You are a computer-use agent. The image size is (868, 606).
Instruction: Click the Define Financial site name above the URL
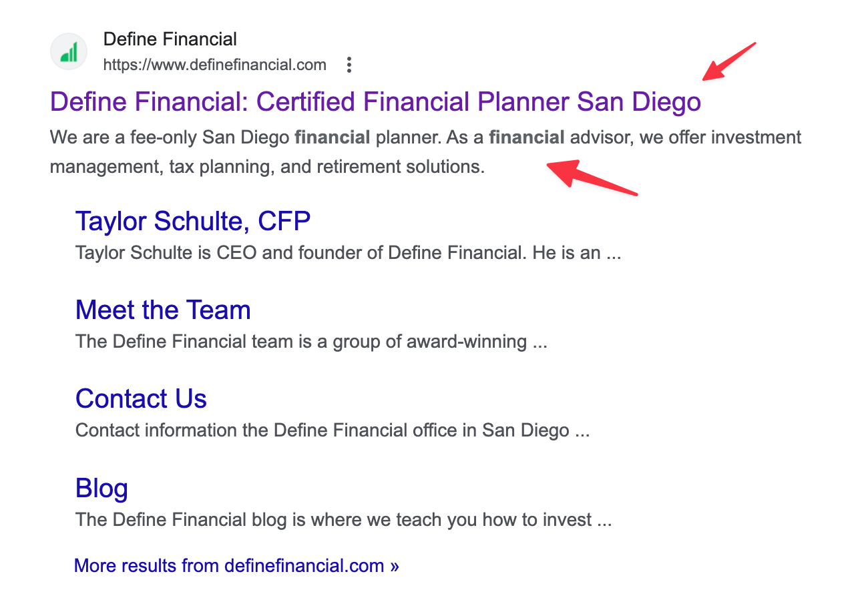click(x=170, y=39)
